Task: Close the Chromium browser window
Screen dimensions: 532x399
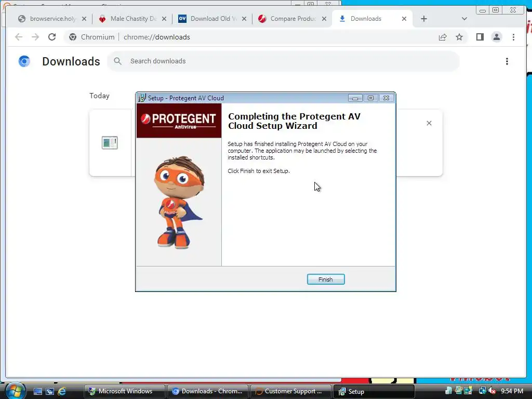Action: tap(513, 10)
